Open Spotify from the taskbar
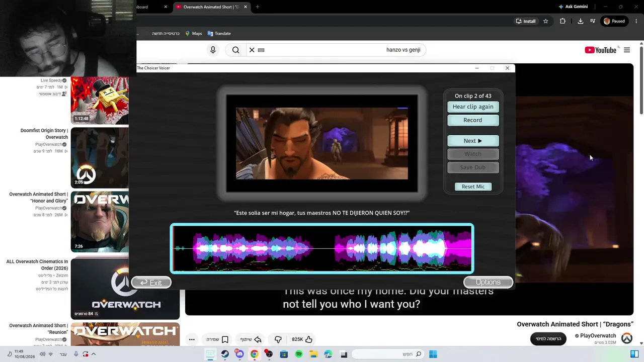 [x=299, y=354]
